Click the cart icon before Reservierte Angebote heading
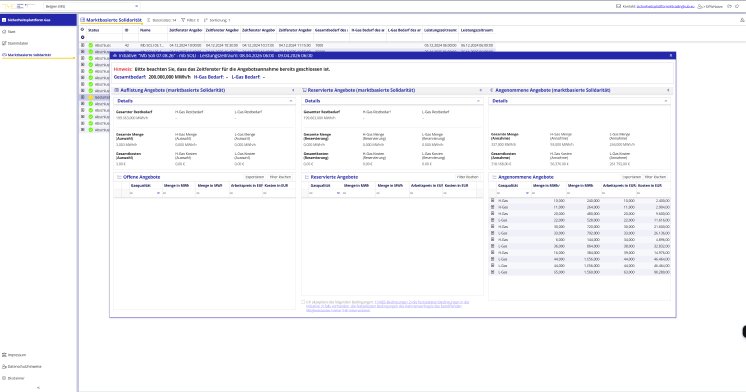Screen dimensions: 746x392 point(304,90)
